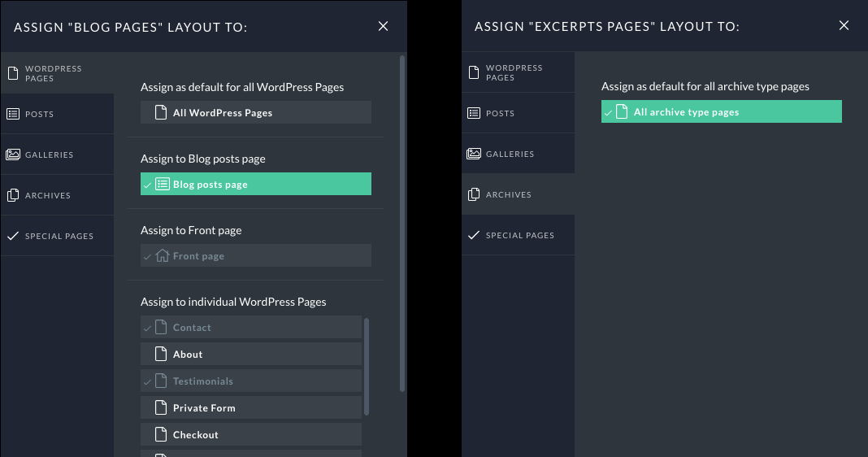
Task: Open Posts tab in Excerpts Pages dialog
Action: tap(519, 113)
